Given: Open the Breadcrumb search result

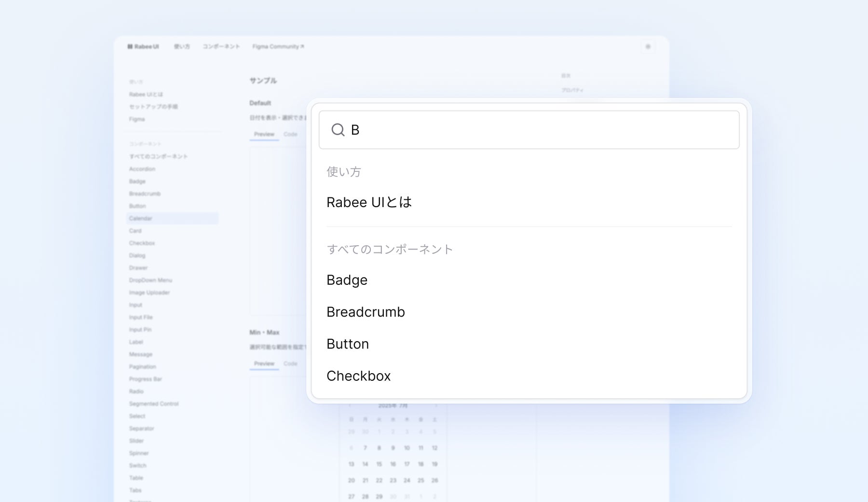Looking at the screenshot, I should pos(366,312).
